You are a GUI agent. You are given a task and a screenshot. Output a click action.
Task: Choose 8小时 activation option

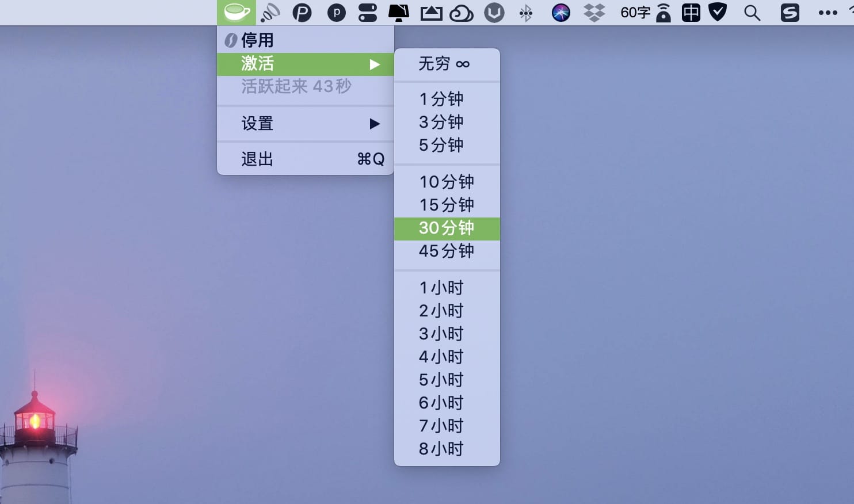tap(441, 449)
